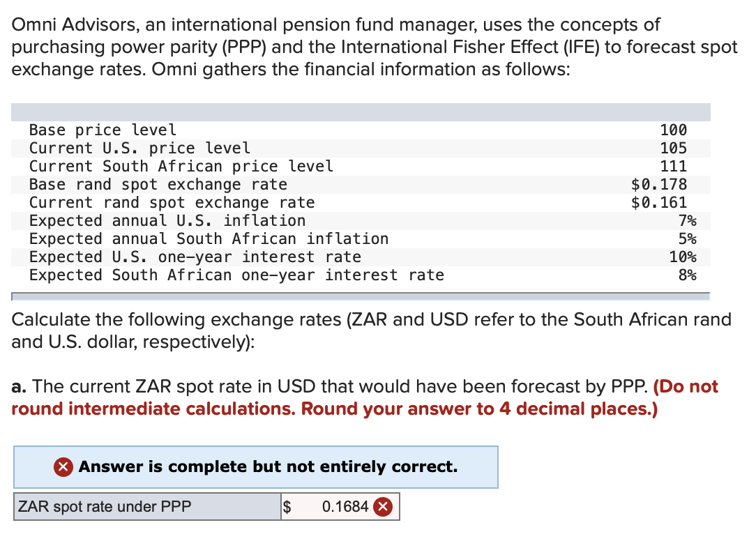Click the table header bar above Base price level
This screenshot has width=756, height=548.
tap(361, 112)
